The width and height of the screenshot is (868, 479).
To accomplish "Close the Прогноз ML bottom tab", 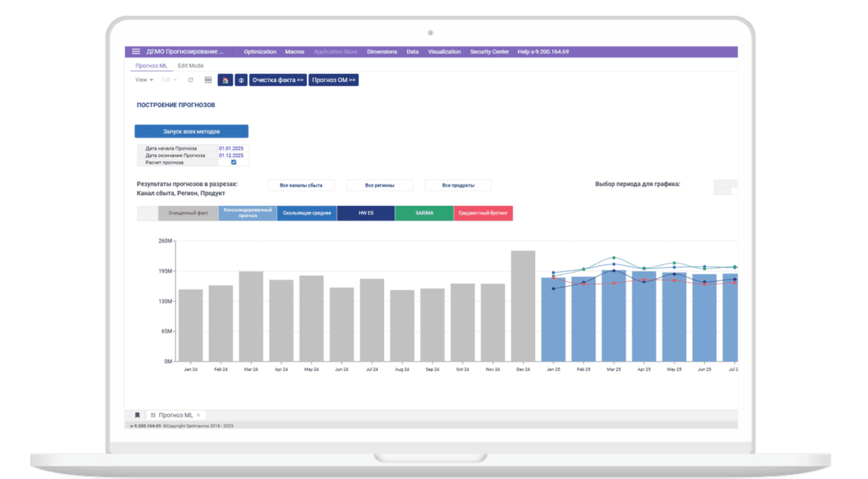I will click(x=199, y=415).
